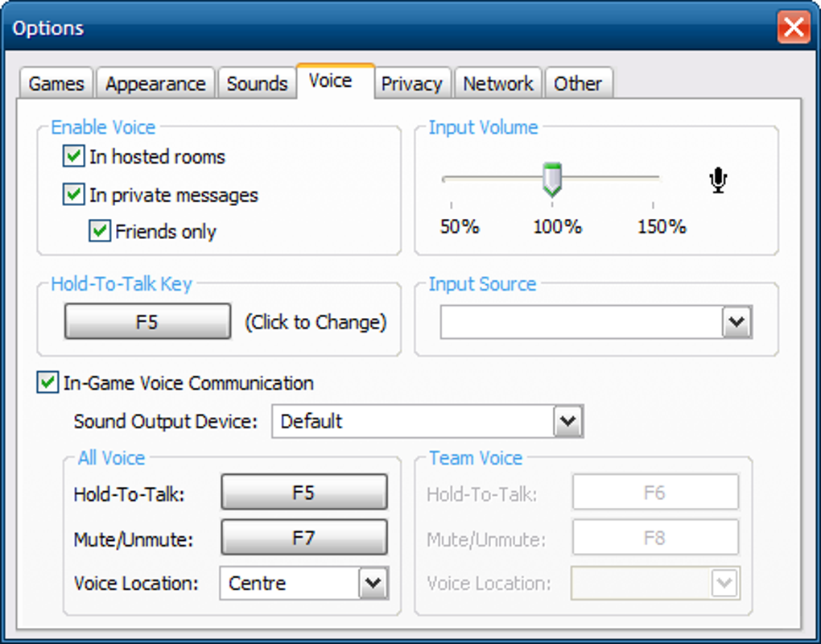Open the disabled Team Voice Location dropdown
The width and height of the screenshot is (821, 644).
point(724,583)
